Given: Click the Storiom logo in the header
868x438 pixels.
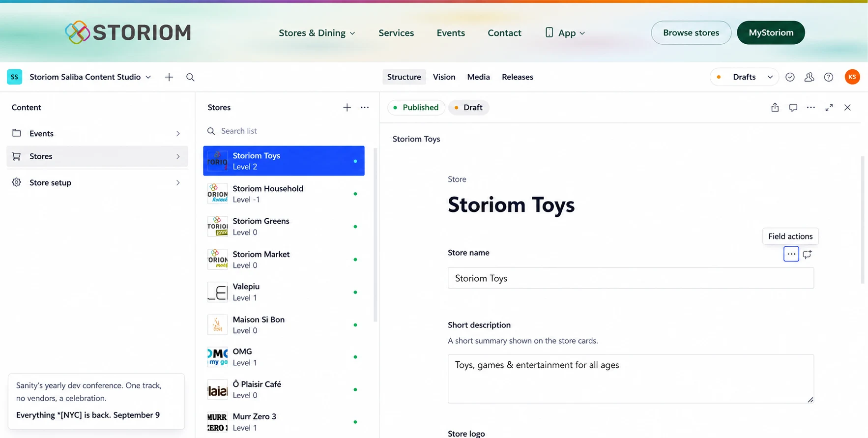Looking at the screenshot, I should coord(128,32).
